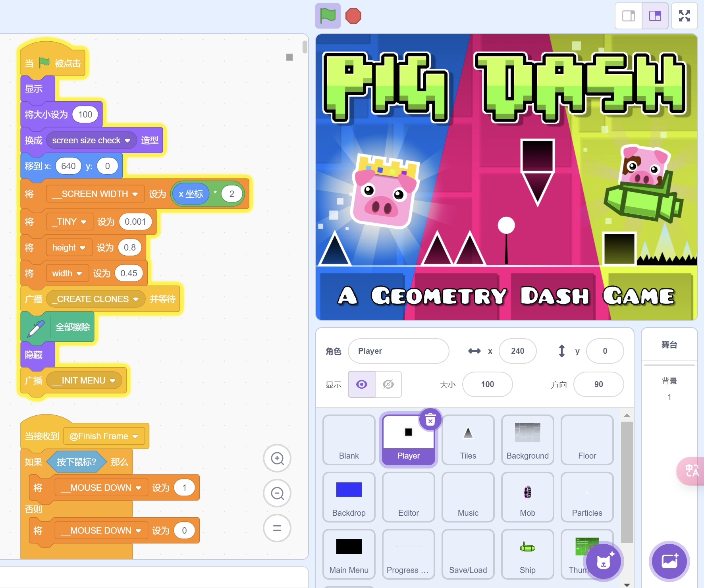Select the Main Menu sprite
704x588 pixels.
[349, 554]
